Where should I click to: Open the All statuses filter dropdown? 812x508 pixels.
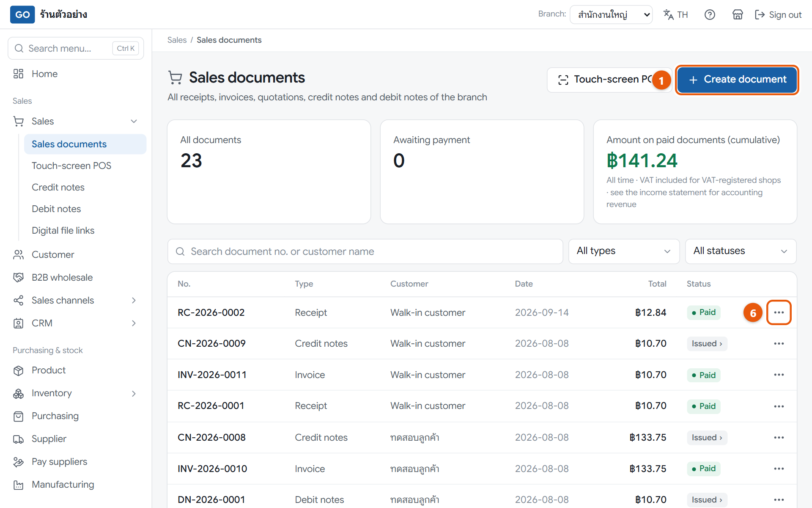pyautogui.click(x=741, y=251)
